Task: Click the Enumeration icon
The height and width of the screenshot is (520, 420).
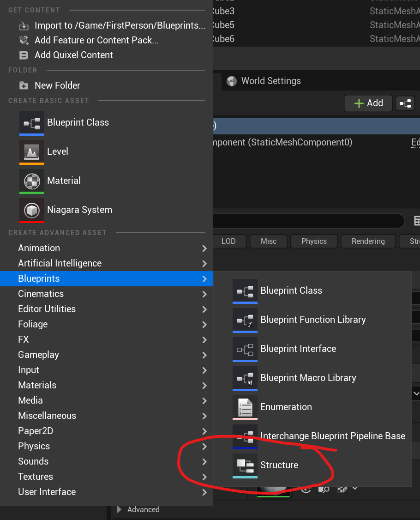Action: click(x=245, y=408)
